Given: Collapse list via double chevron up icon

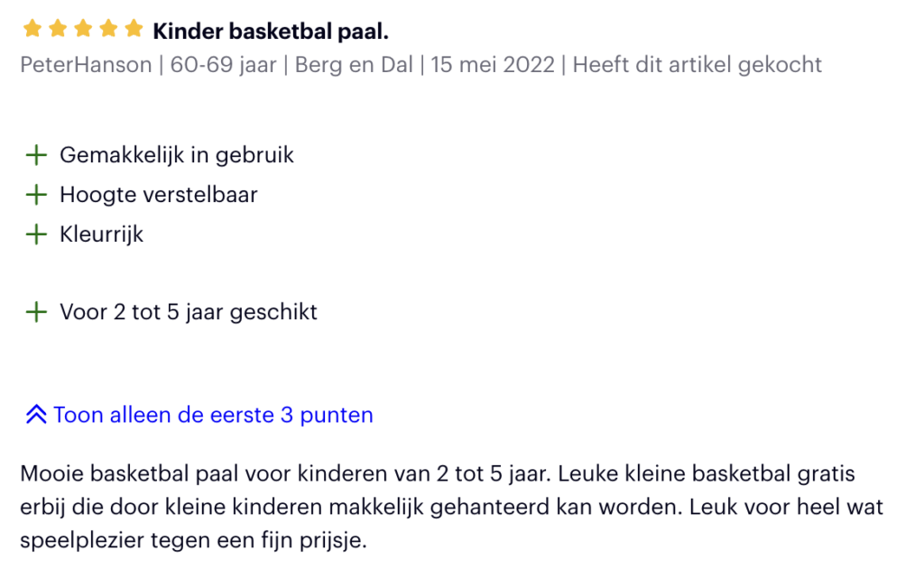Looking at the screenshot, I should (36, 415).
